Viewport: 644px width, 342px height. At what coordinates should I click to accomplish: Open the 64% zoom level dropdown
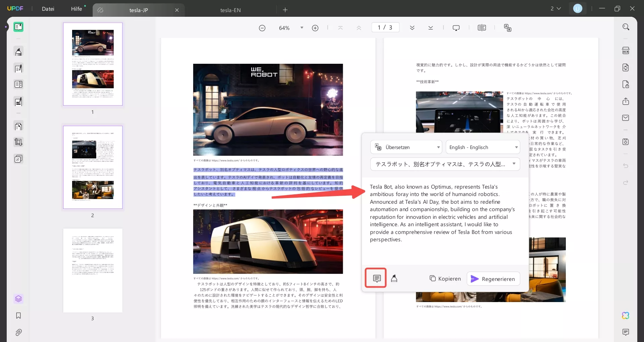[301, 28]
